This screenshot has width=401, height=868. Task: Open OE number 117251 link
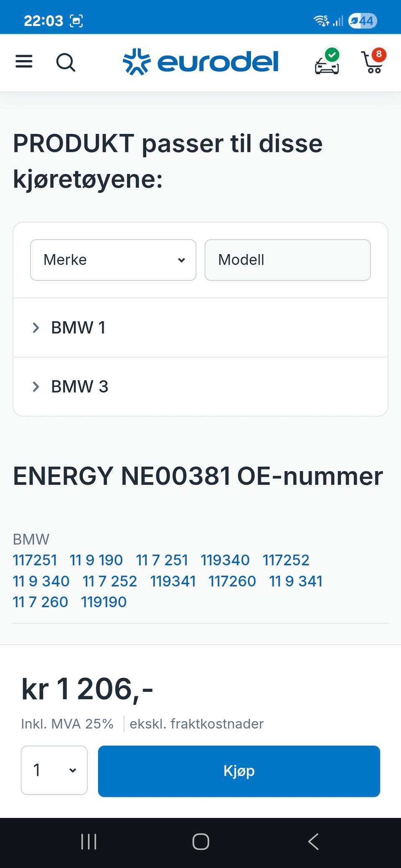[35, 560]
